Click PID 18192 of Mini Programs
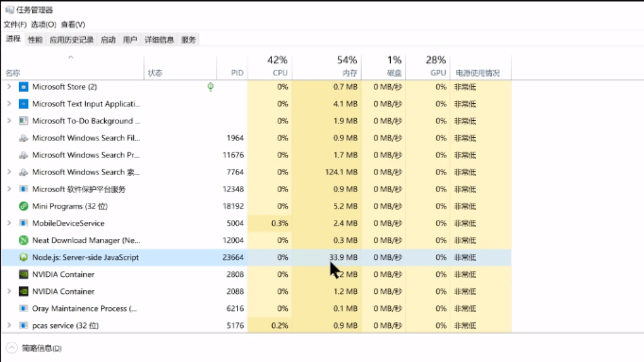This screenshot has width=644, height=362. (x=233, y=206)
